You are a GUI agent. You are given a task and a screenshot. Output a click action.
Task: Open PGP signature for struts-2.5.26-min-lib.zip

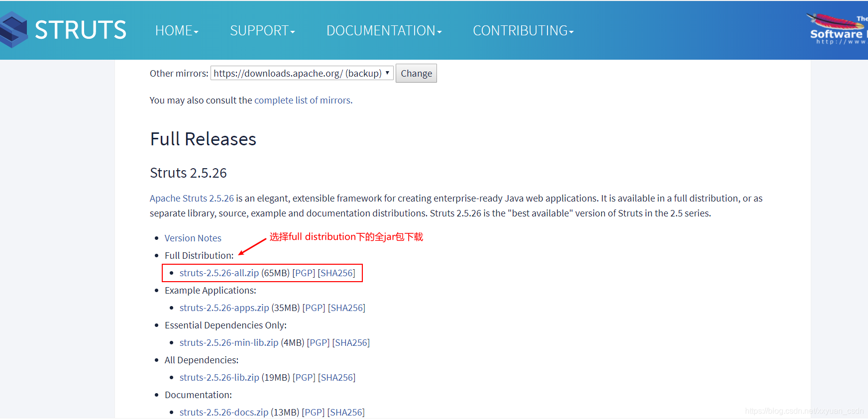[x=318, y=342]
